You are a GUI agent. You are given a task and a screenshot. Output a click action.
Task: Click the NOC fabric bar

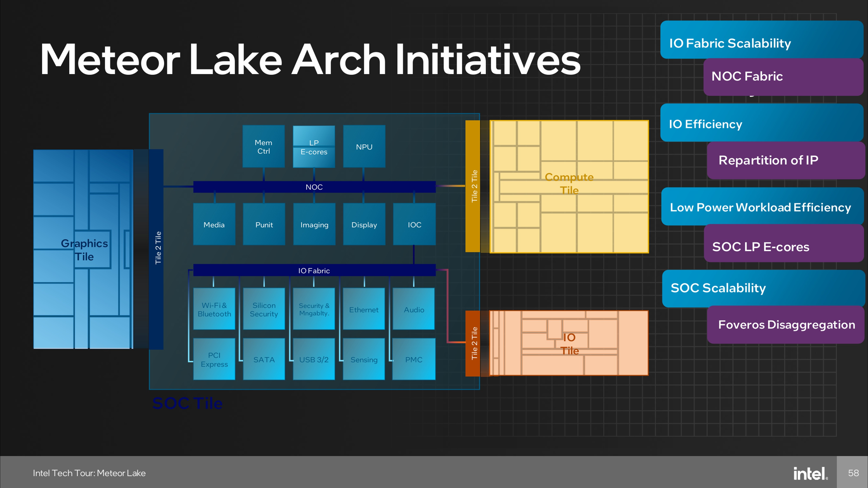(x=314, y=187)
